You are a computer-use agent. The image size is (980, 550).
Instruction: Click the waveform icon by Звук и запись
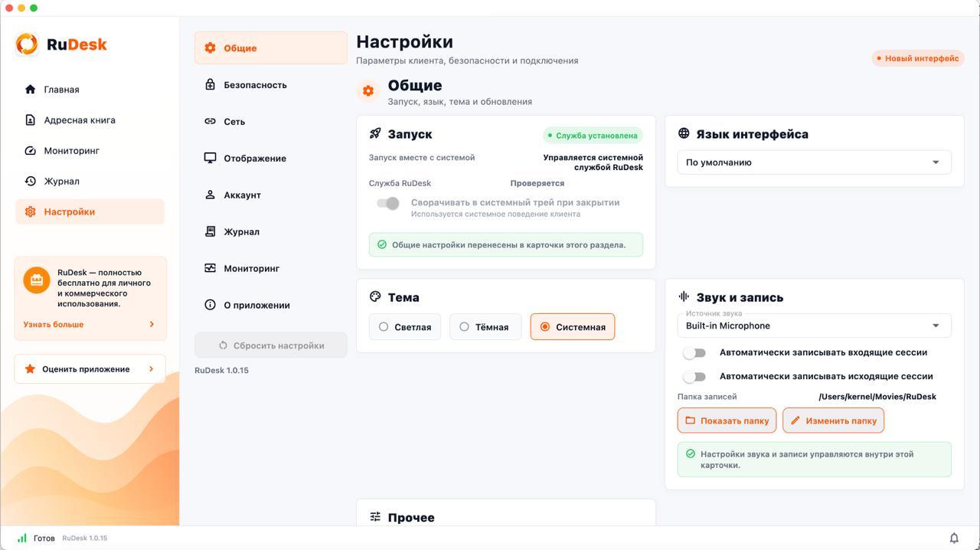684,296
